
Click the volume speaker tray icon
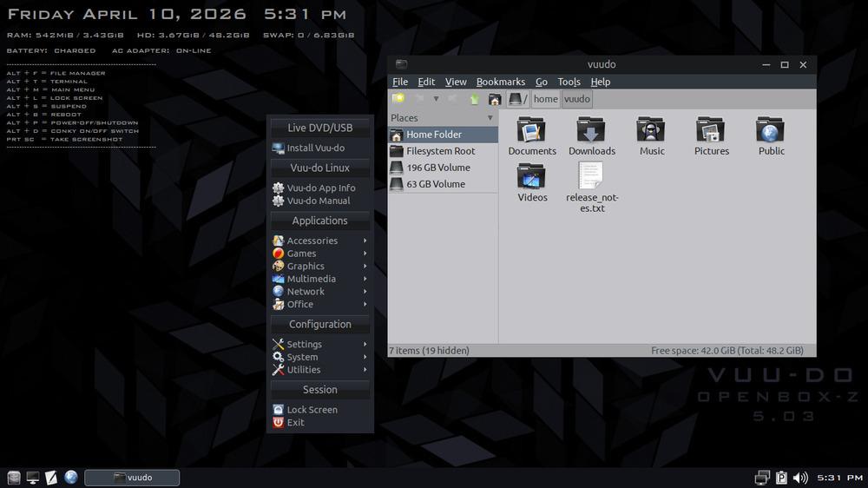(800, 478)
